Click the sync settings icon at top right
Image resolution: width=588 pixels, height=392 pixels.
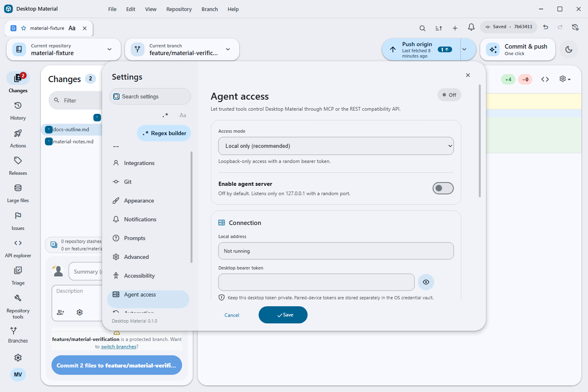575,27
